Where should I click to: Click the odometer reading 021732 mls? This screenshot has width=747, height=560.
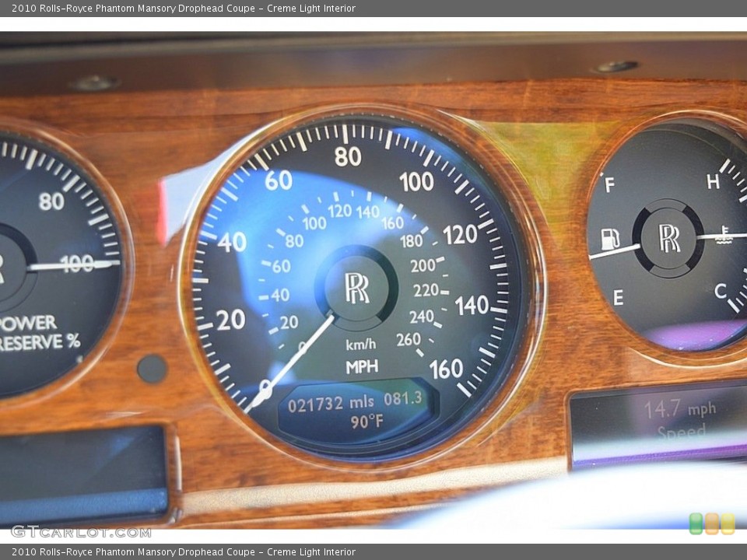point(331,404)
